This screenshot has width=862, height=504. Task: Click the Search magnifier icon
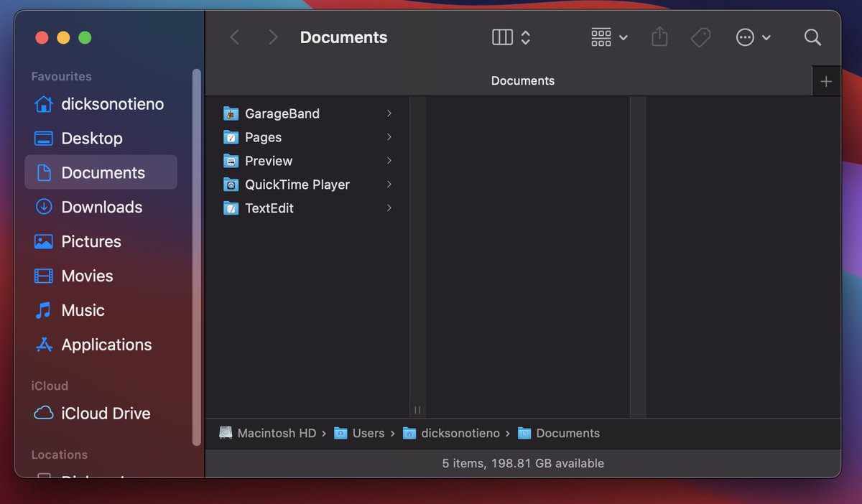[812, 37]
